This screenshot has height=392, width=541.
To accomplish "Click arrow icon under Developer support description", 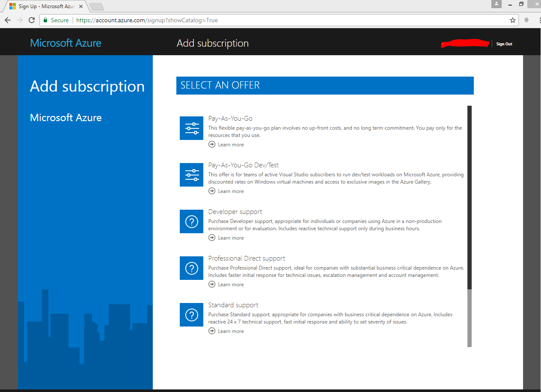I will pos(212,238).
